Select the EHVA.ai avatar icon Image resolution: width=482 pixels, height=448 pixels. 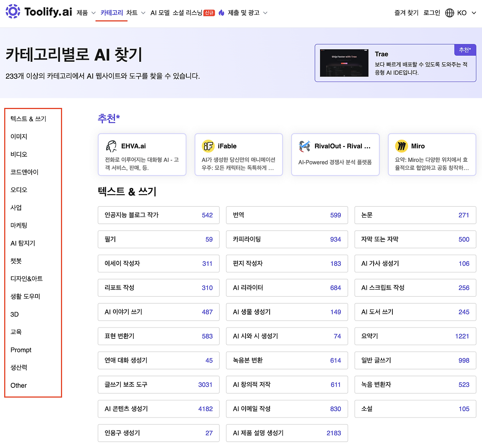pos(111,146)
